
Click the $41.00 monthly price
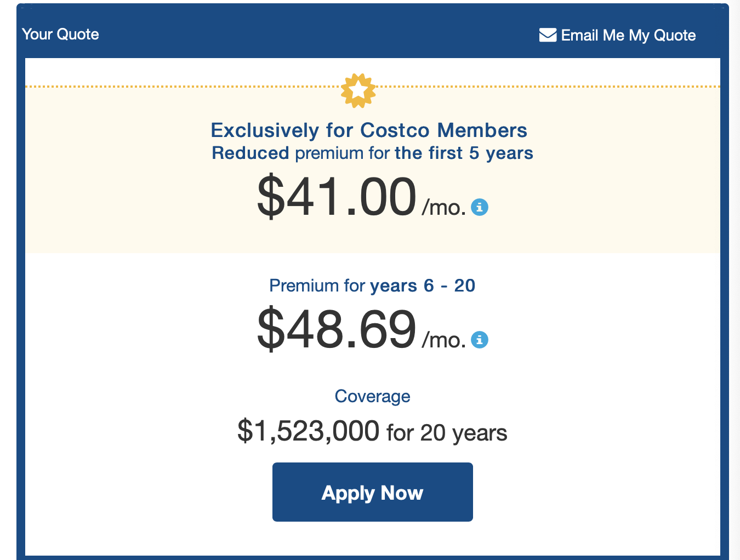(x=337, y=197)
